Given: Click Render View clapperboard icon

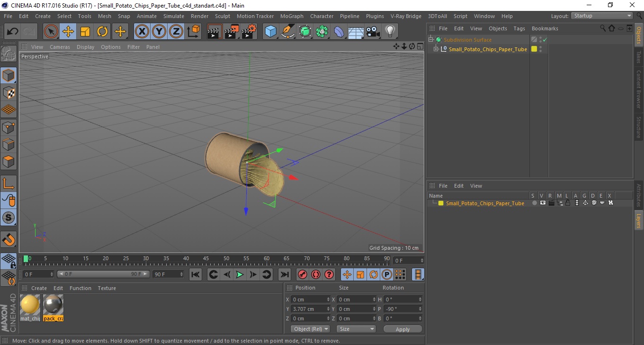Looking at the screenshot, I should click(x=215, y=32).
